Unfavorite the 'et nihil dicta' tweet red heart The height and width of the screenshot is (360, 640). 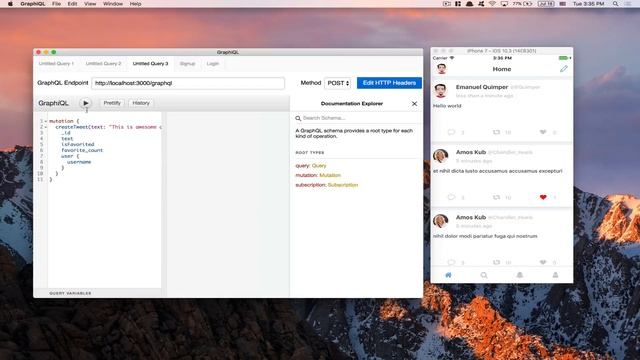[543, 197]
